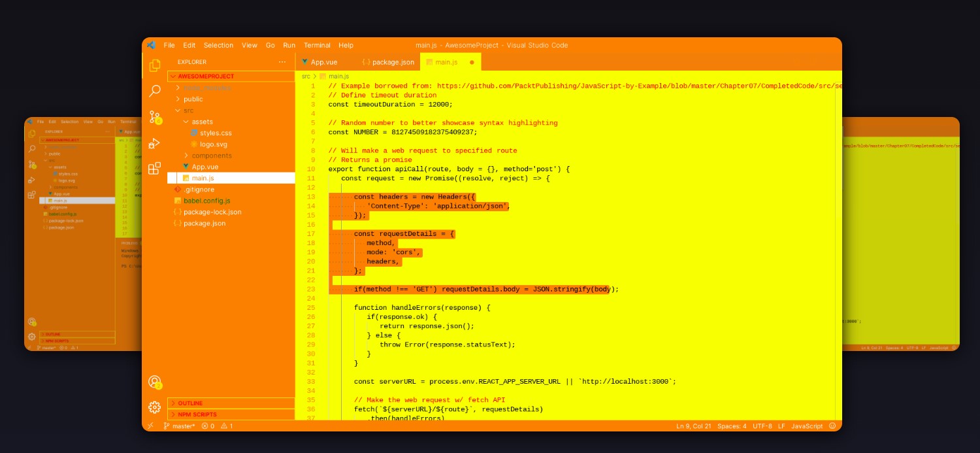Screen dimensions: 980x453
Task: Click the github.com URL in line 1 comment
Action: (639, 86)
